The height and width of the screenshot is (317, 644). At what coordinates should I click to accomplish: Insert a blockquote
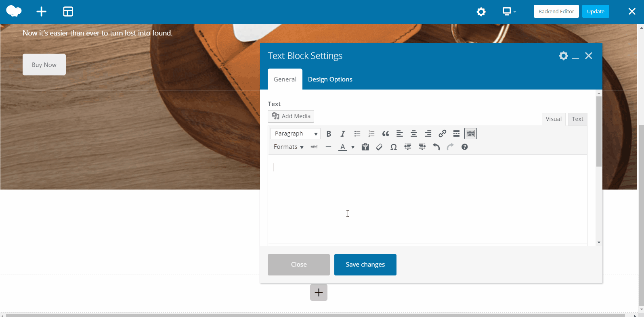(x=386, y=134)
